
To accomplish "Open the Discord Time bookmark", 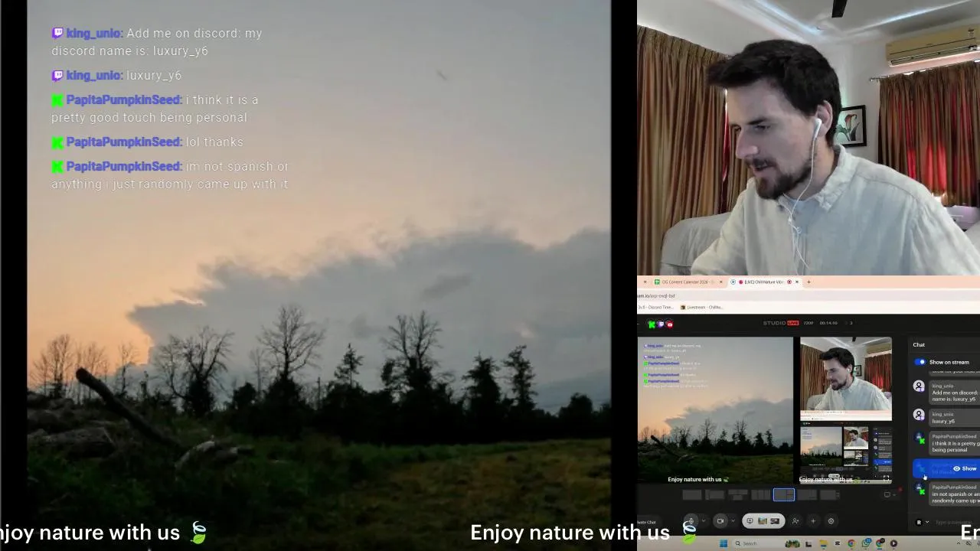I will pyautogui.click(x=656, y=307).
